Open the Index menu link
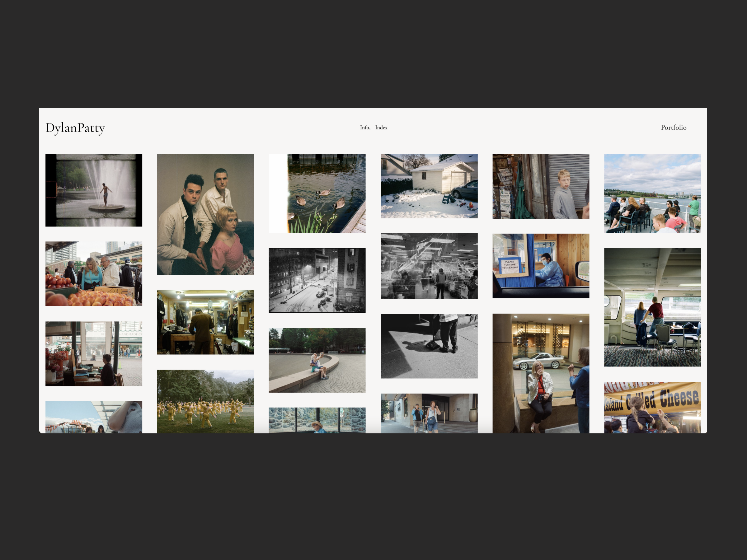 (x=381, y=128)
